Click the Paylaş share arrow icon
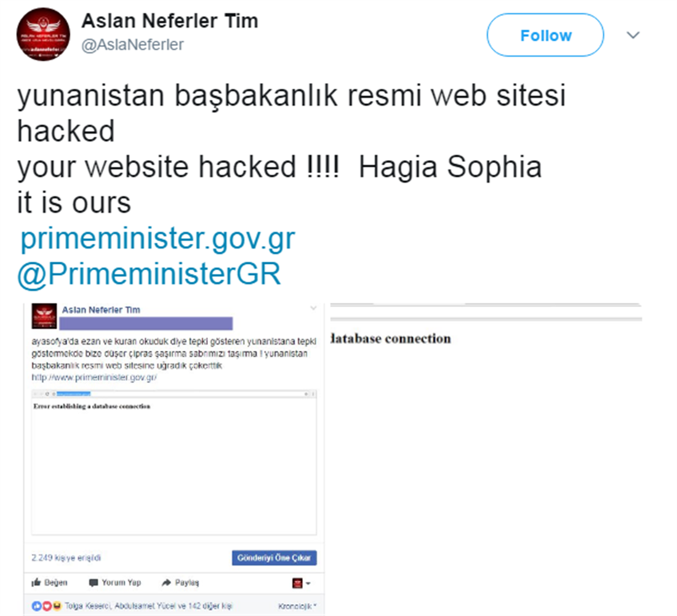This screenshot has height=616, width=677. [x=166, y=583]
